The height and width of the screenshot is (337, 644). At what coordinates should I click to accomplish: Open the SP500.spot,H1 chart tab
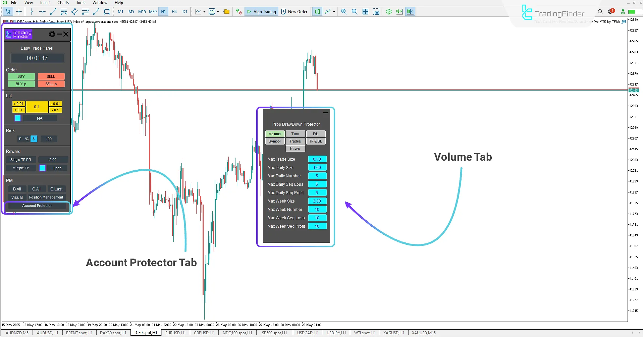274,333
